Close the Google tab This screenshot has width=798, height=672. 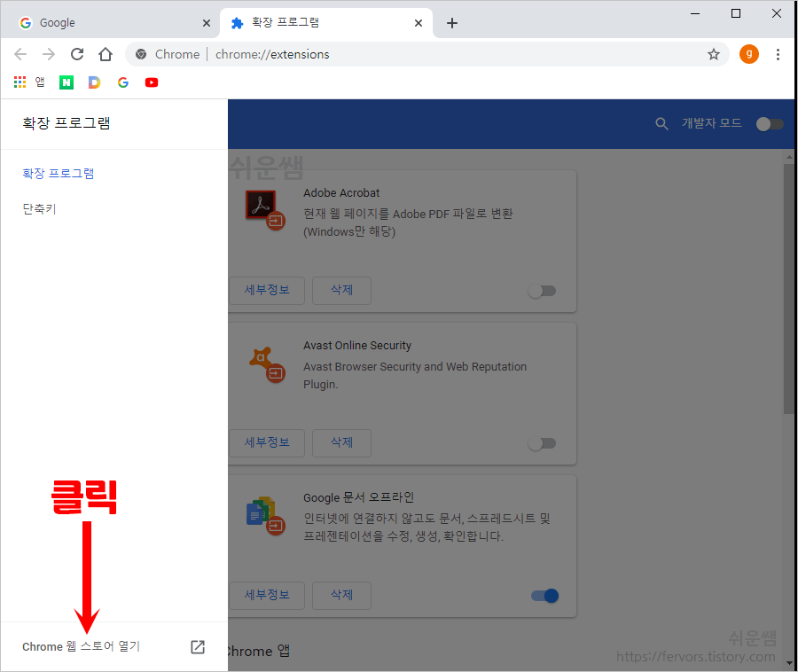206,23
